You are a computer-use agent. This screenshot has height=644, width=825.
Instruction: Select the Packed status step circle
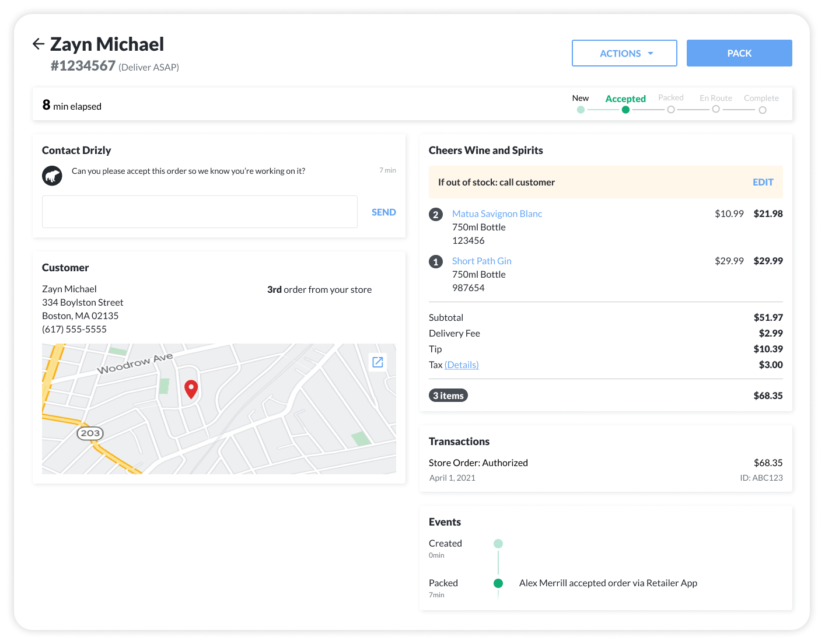point(671,110)
